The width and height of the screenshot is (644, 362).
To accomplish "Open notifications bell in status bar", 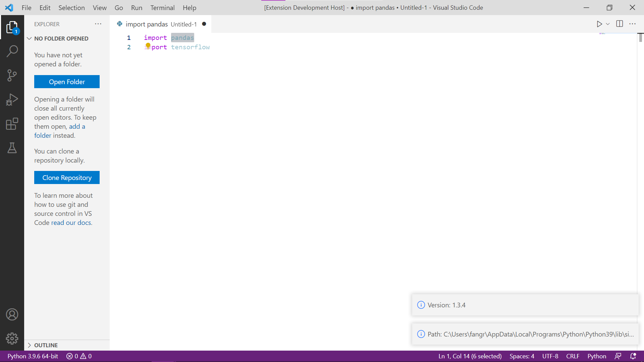I will click(633, 356).
